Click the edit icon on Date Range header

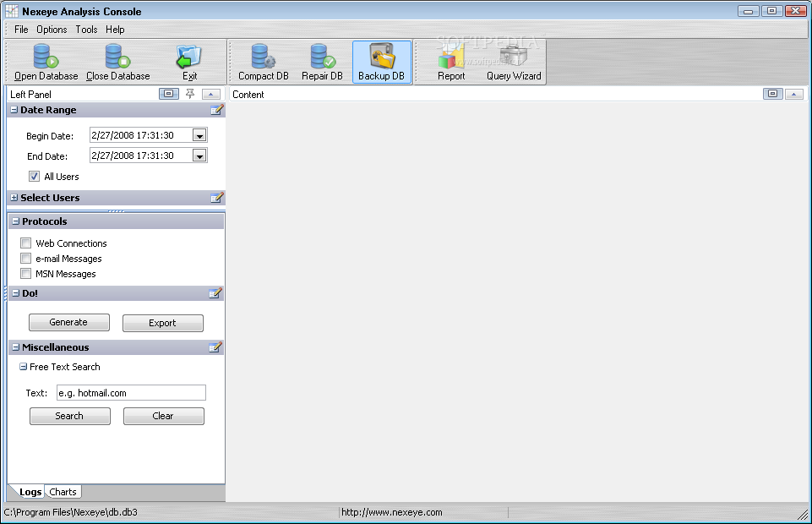tap(217, 110)
